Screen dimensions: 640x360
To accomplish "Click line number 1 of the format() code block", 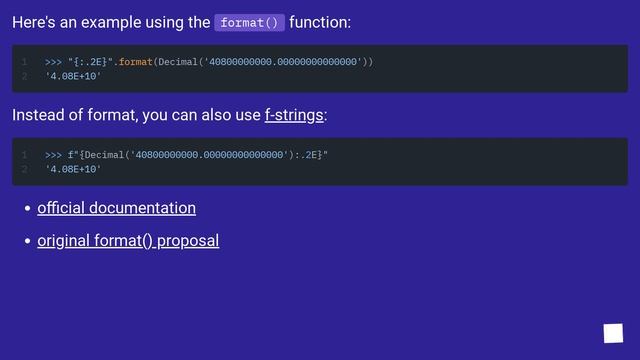I will pos(24,62).
